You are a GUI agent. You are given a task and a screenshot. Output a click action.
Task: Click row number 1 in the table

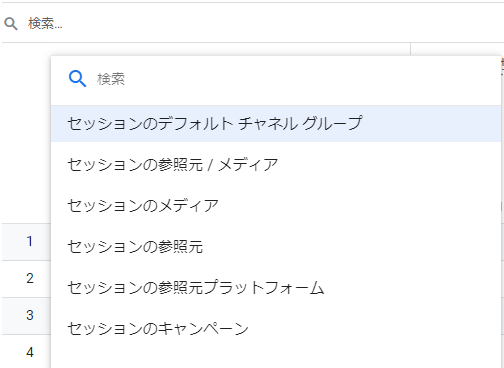click(x=30, y=241)
